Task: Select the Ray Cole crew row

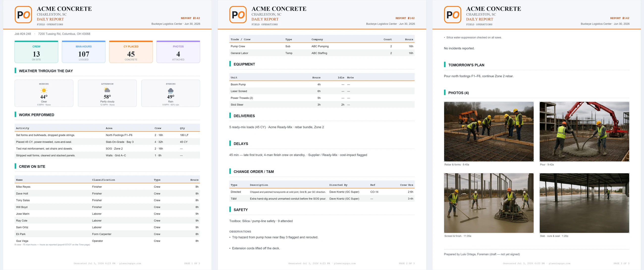Action: [107, 220]
